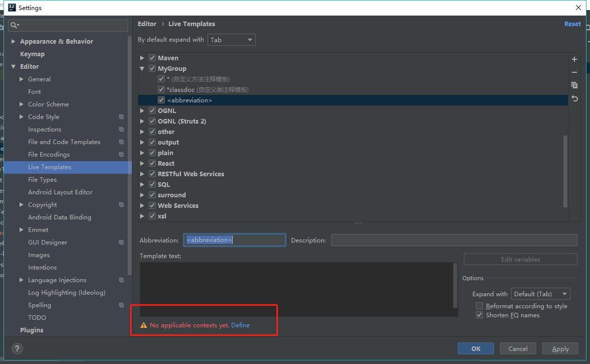Focus the settings search field
The image size is (590, 364).
[x=68, y=25]
